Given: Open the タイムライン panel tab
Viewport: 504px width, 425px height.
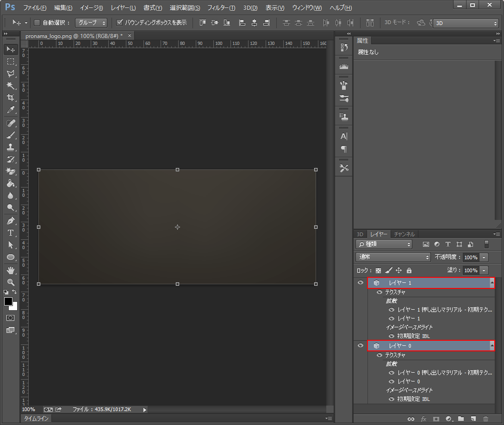Looking at the screenshot, I should (x=37, y=418).
